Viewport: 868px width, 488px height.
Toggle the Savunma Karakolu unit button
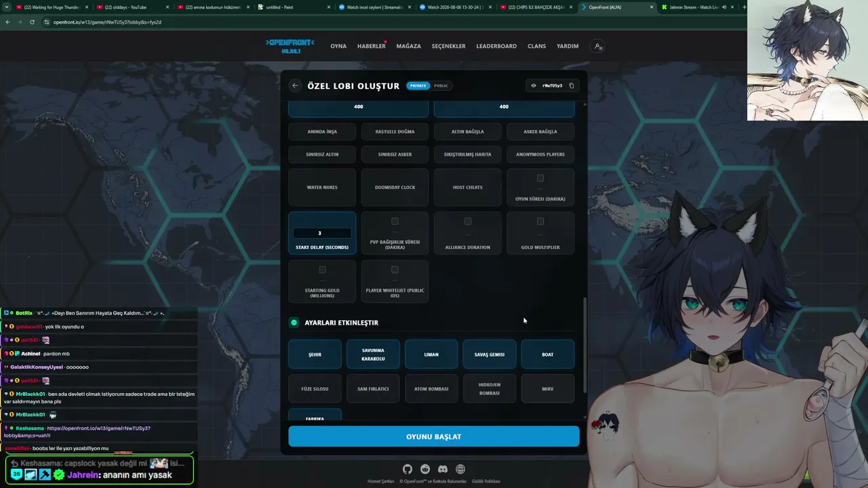[373, 354]
